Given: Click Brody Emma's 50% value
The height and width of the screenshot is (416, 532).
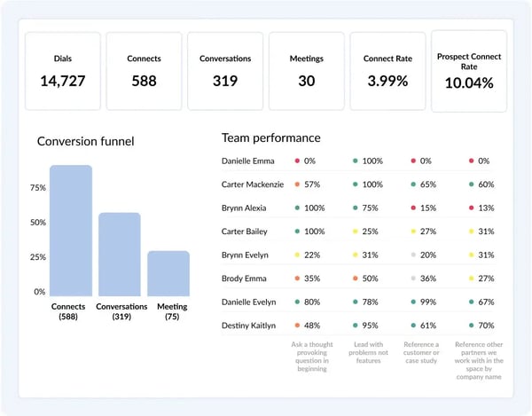Looking at the screenshot, I should [370, 279].
